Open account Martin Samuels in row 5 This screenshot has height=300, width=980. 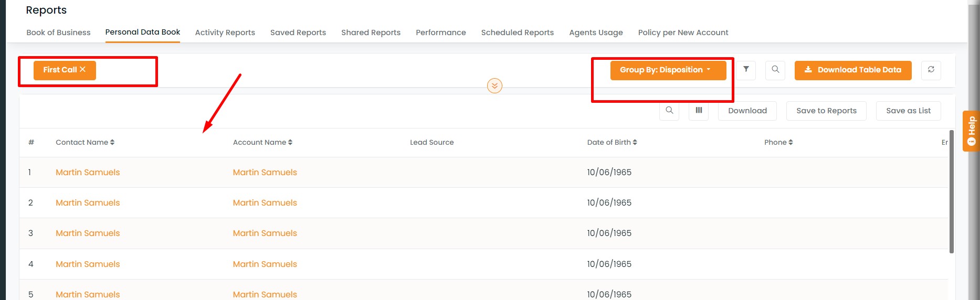pyautogui.click(x=265, y=294)
